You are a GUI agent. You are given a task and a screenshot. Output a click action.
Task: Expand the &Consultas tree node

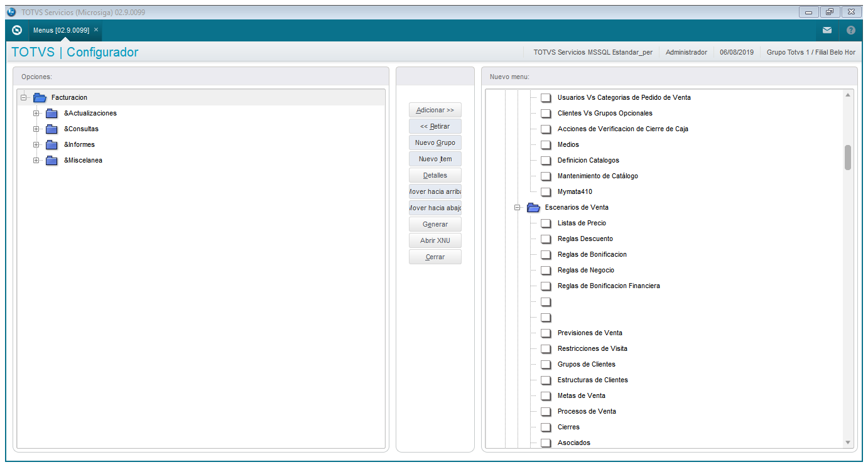pos(36,129)
